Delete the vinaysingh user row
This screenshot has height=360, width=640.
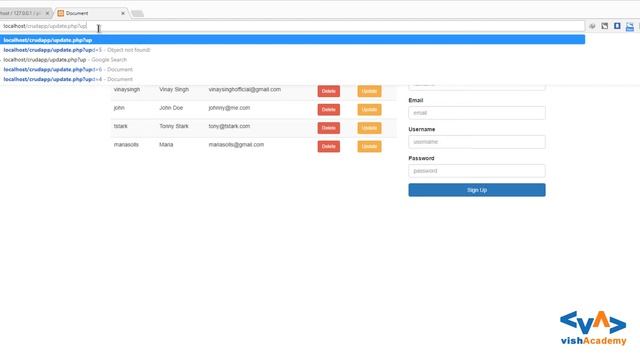click(329, 91)
